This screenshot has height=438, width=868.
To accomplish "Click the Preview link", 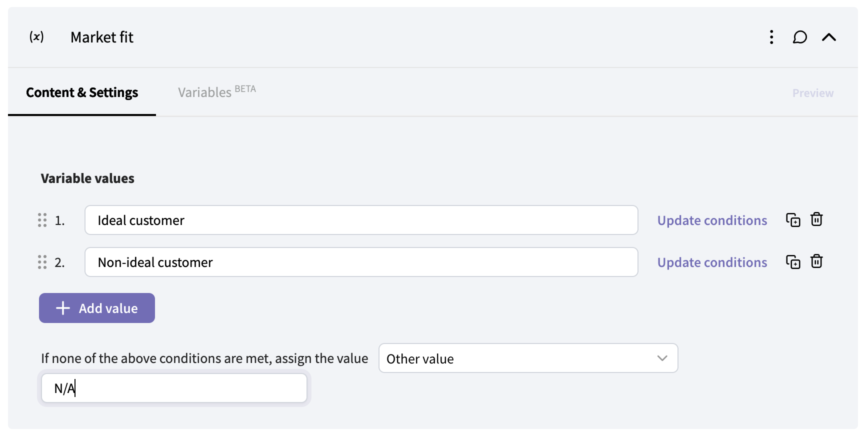I will coord(812,93).
